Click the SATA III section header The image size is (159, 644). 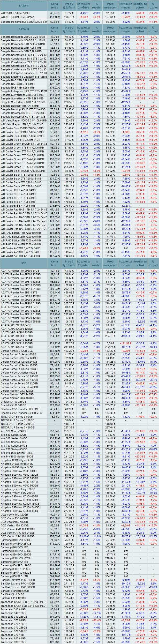coord(24,29)
